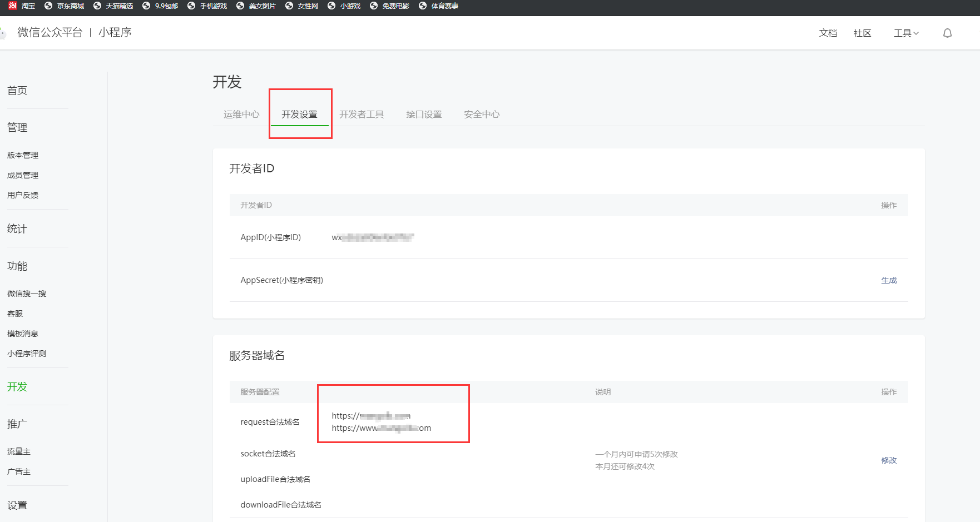The image size is (980, 522).
Task: Open the 小游戏 bookmark
Action: click(x=349, y=7)
